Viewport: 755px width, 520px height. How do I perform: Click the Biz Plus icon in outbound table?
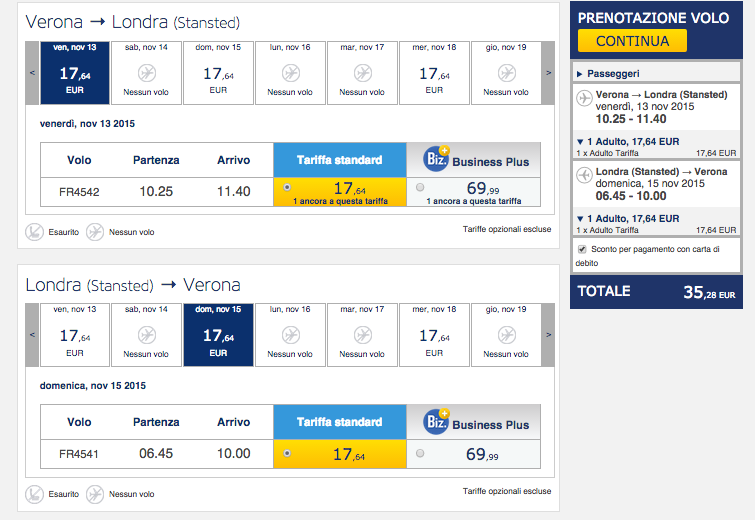tap(436, 159)
